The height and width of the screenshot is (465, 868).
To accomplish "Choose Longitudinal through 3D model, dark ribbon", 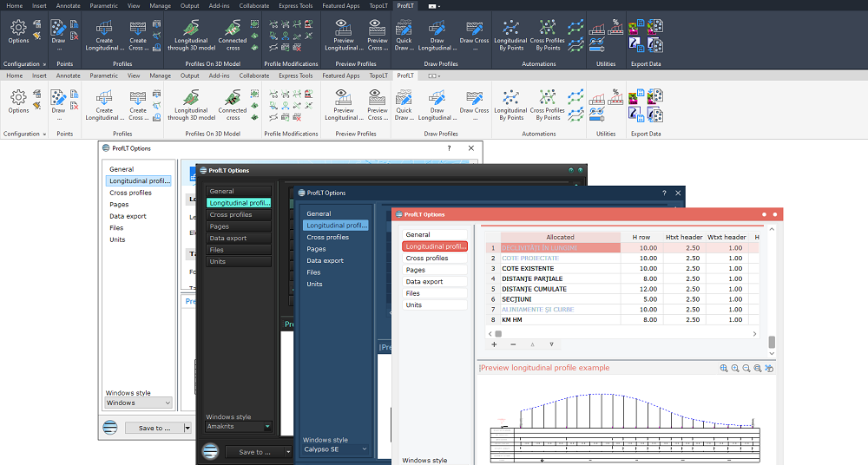I will [192, 36].
